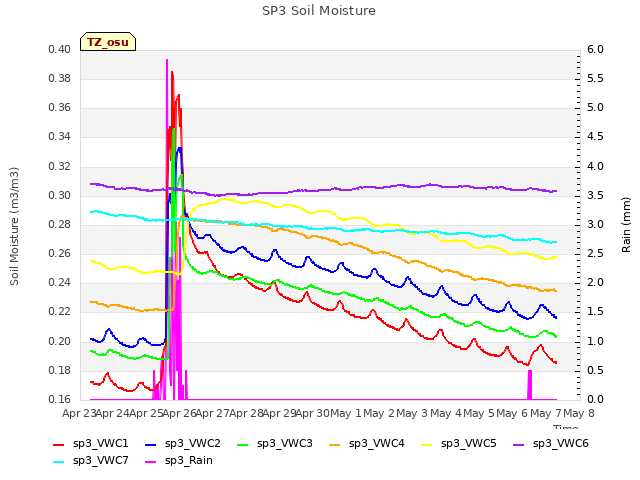Screen dimensions: 640x480
Task: Click the 0.0 rain axis tick label
Action: tap(595, 399)
